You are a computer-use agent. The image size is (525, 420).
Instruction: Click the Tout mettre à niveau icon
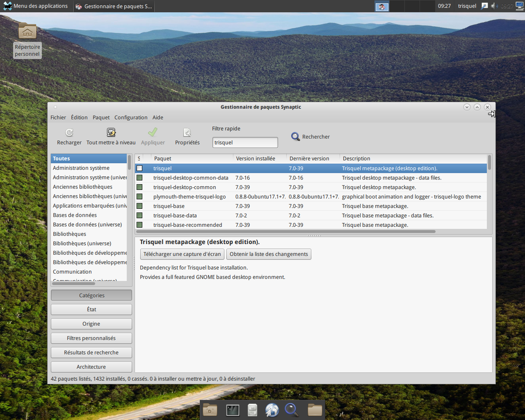[x=111, y=132]
